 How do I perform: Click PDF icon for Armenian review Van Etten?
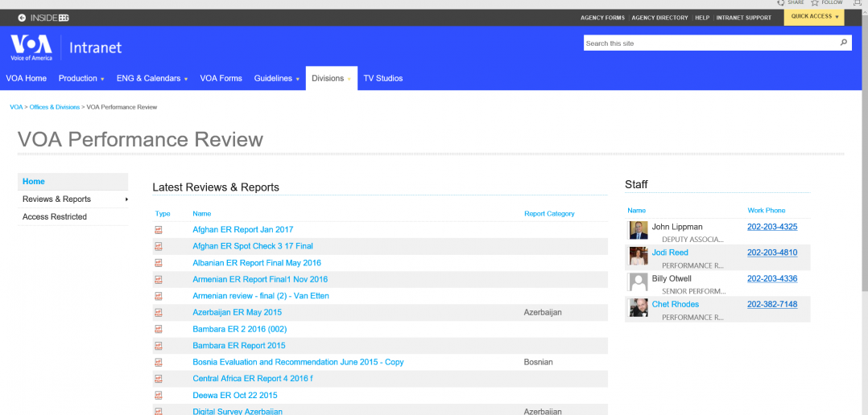point(159,296)
